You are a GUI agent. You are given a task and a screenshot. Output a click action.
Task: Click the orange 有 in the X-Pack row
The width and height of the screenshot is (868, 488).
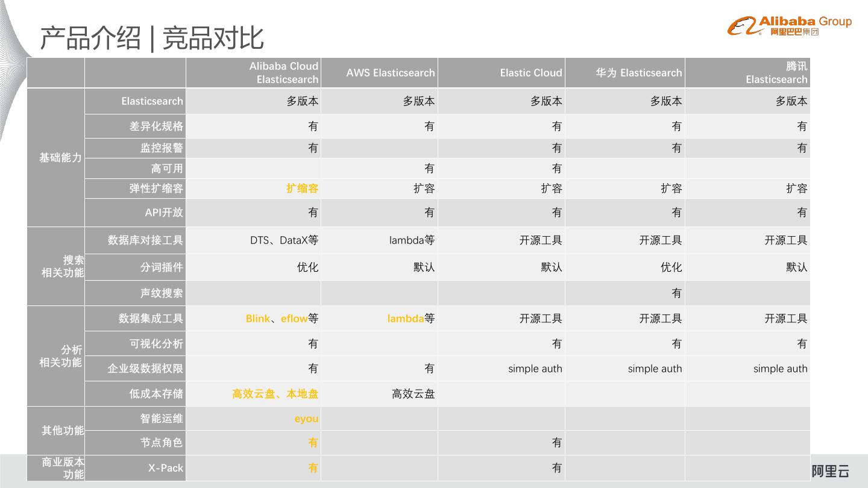(313, 468)
